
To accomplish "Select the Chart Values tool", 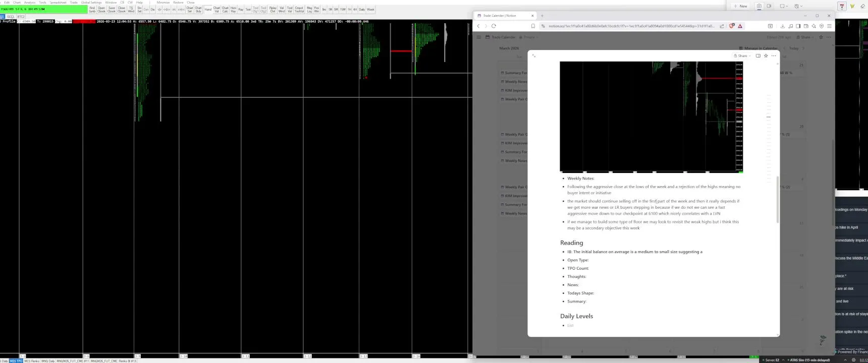I will coord(216,9).
